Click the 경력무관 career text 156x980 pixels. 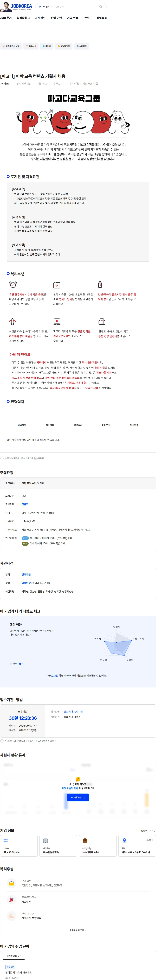[x=26, y=575]
